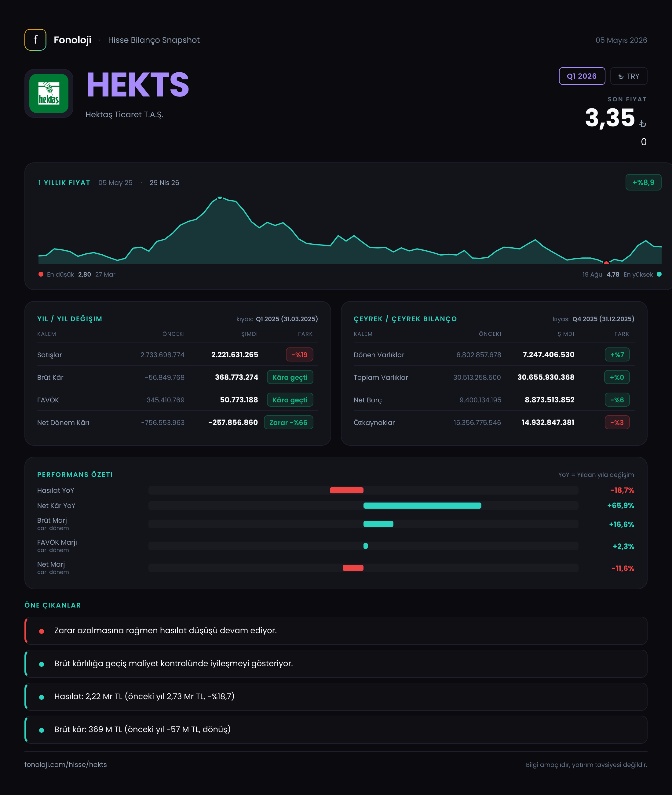Click the '1 YILLIK FIYAT' chart heading
The width and height of the screenshot is (672, 795).
coord(64,183)
